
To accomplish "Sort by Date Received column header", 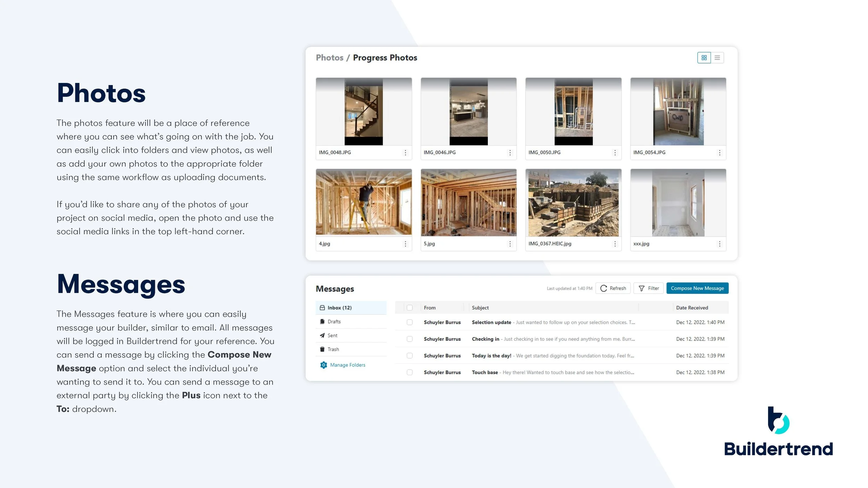I will point(692,308).
